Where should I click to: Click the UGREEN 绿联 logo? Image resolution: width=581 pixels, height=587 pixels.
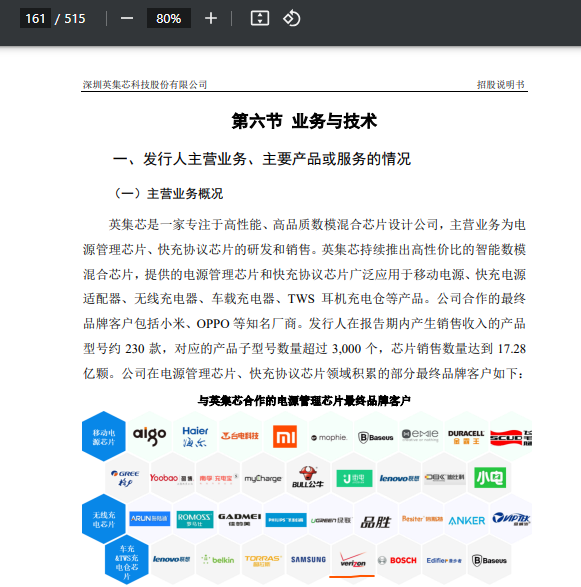(x=331, y=520)
